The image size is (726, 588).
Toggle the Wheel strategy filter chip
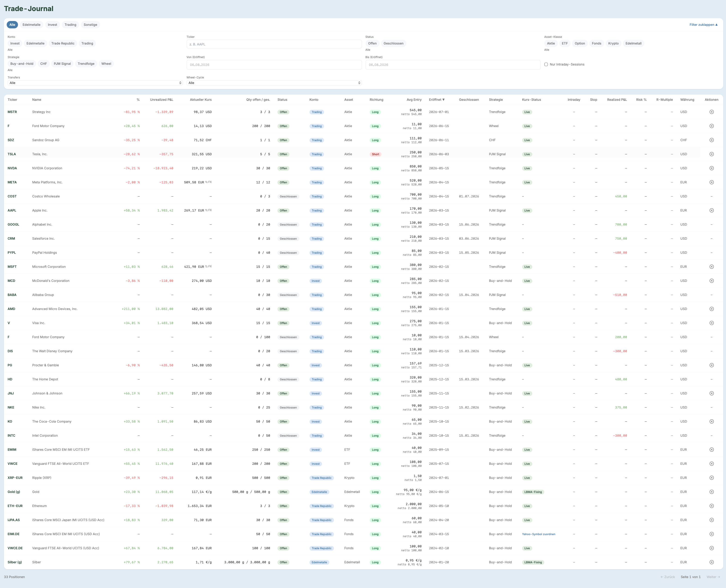(x=106, y=64)
